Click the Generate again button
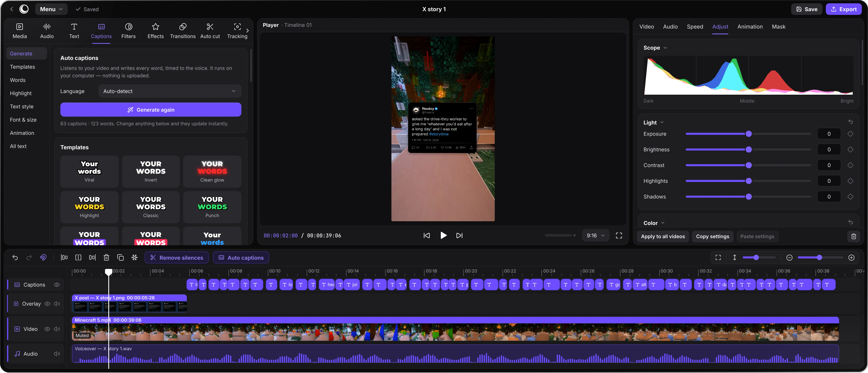868x373 pixels. [151, 110]
